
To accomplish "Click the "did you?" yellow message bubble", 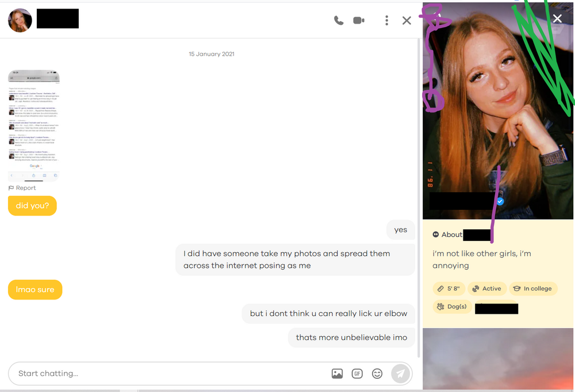I will 32,206.
